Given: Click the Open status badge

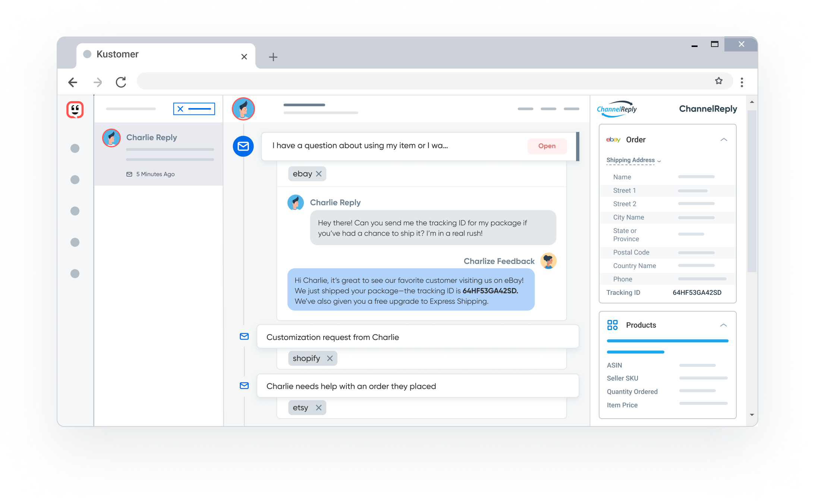Looking at the screenshot, I should (547, 146).
